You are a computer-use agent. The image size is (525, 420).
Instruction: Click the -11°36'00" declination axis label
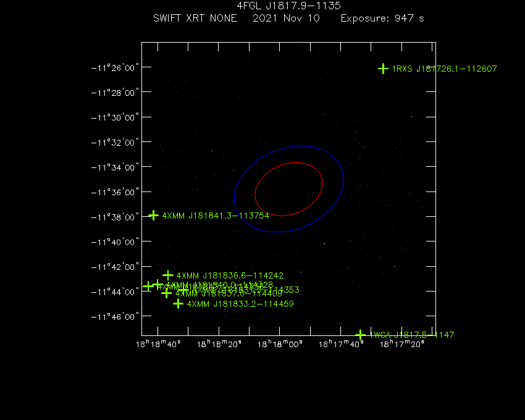pyautogui.click(x=115, y=192)
